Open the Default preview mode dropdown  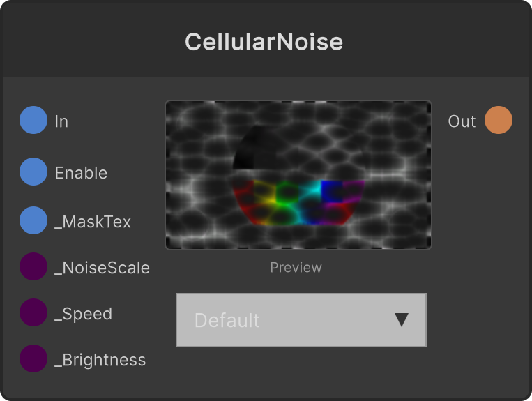(301, 320)
